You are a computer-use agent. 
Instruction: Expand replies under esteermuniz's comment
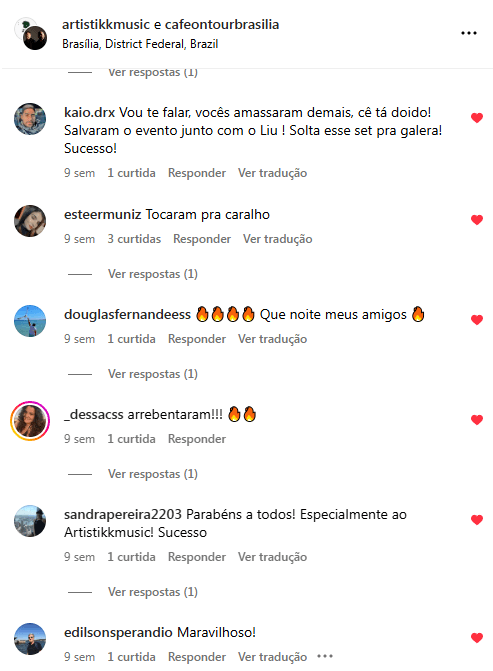pyautogui.click(x=153, y=274)
